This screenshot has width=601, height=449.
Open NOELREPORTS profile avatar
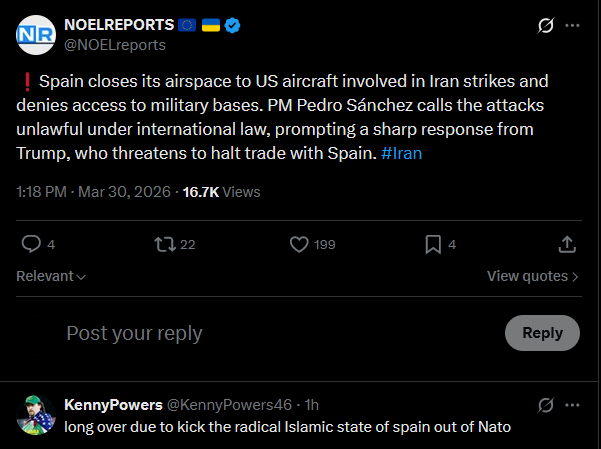coord(36,35)
